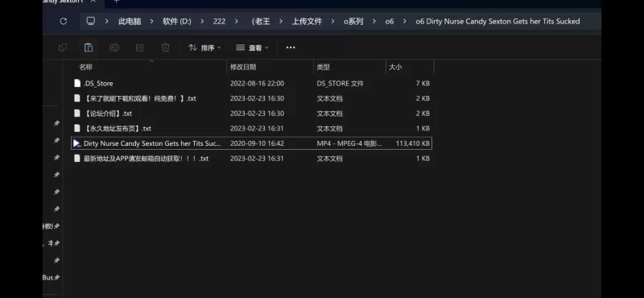Click 2 KB size of 【来了就能下载和观看 row
644x298 pixels.
tap(423, 98)
